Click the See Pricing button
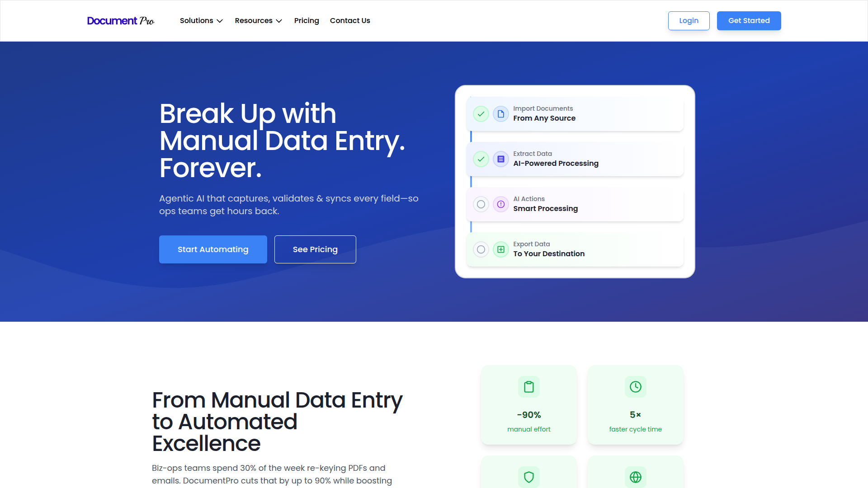Viewport: 868px width, 488px height. coord(315,249)
